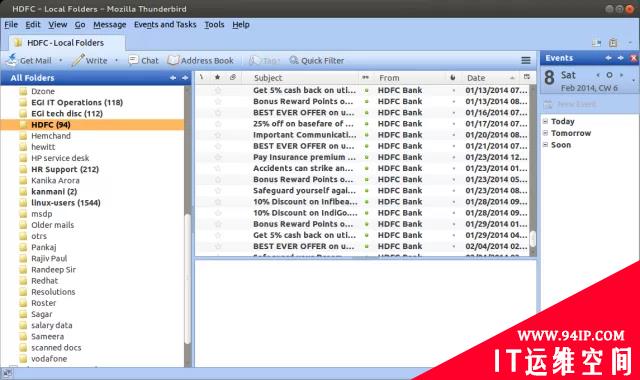This screenshot has width=640, height=380.
Task: Open the Write button dropdown arrow
Action: pos(116,60)
